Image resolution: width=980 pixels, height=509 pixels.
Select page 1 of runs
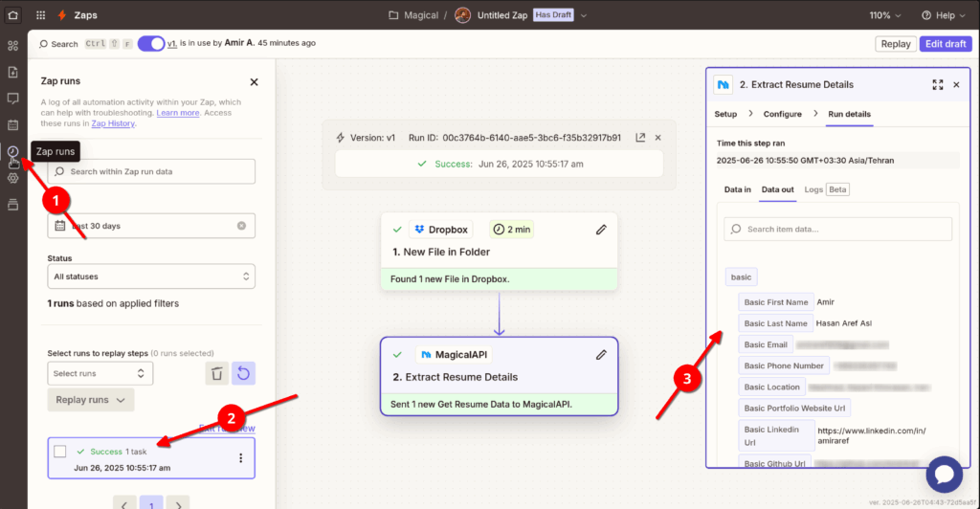(x=151, y=504)
